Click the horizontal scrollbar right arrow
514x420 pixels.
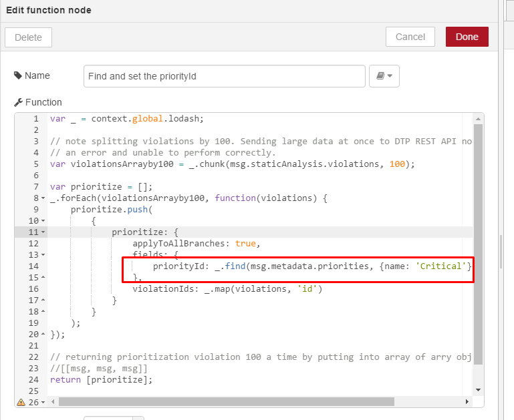[467, 401]
